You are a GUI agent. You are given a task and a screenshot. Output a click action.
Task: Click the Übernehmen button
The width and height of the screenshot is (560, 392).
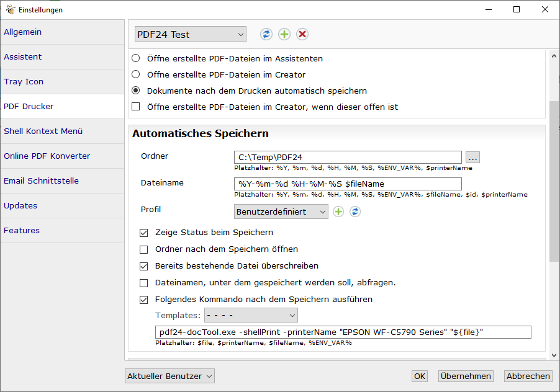466,376
